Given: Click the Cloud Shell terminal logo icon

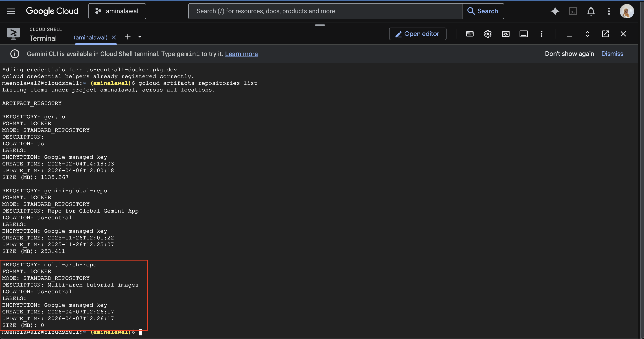Looking at the screenshot, I should click(13, 33).
